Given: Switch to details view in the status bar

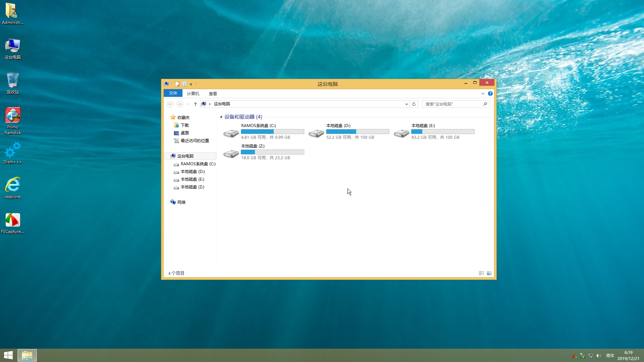Looking at the screenshot, I should (x=482, y=274).
